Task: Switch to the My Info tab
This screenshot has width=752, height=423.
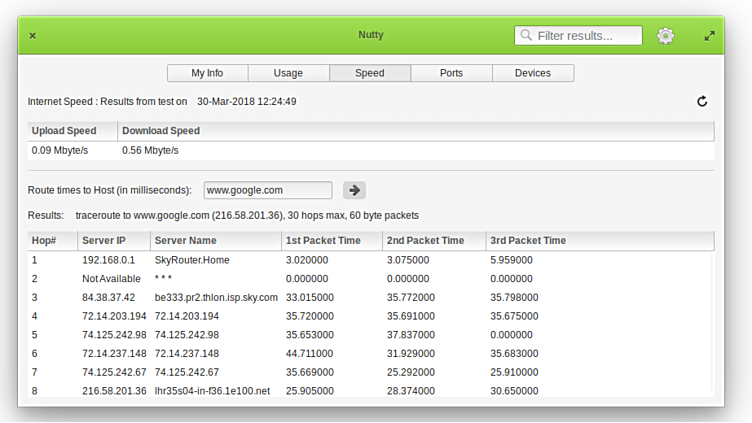Action: tap(207, 73)
